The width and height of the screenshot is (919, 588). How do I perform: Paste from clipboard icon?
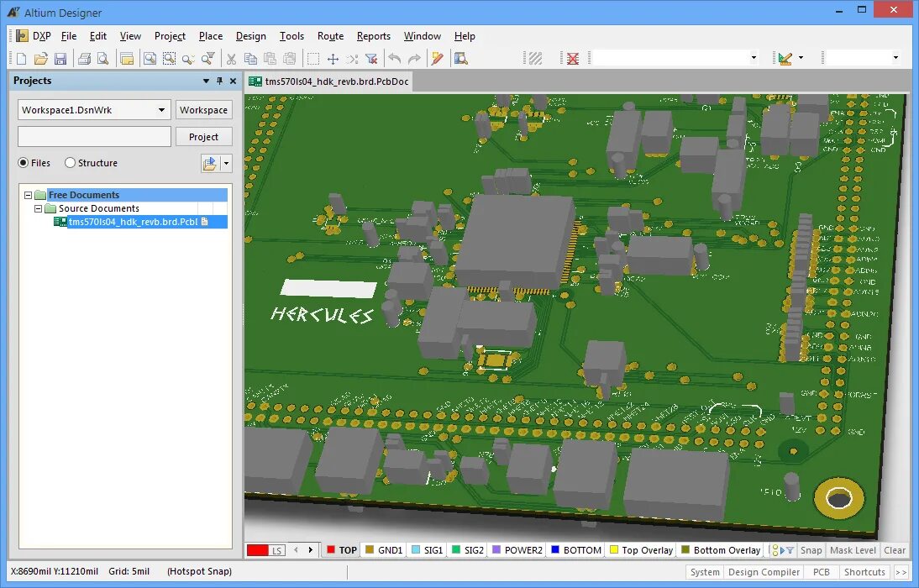coord(270,59)
